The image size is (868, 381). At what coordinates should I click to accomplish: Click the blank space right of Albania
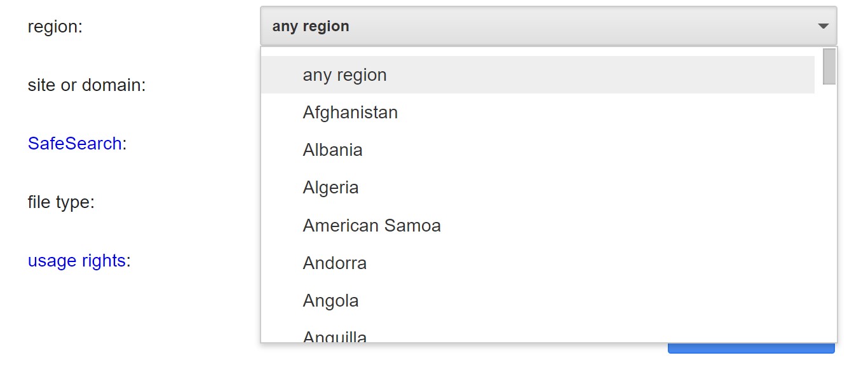tap(572, 150)
